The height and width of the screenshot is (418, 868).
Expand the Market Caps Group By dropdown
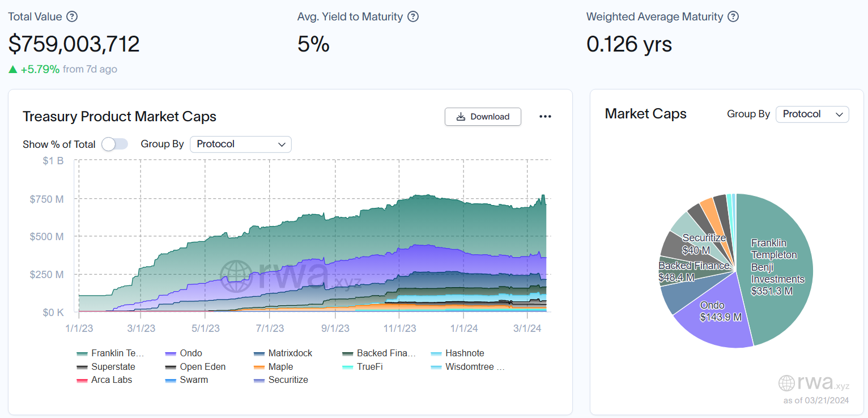coord(812,114)
